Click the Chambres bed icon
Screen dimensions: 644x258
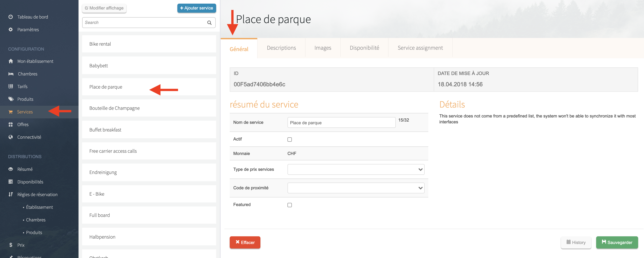click(11, 74)
